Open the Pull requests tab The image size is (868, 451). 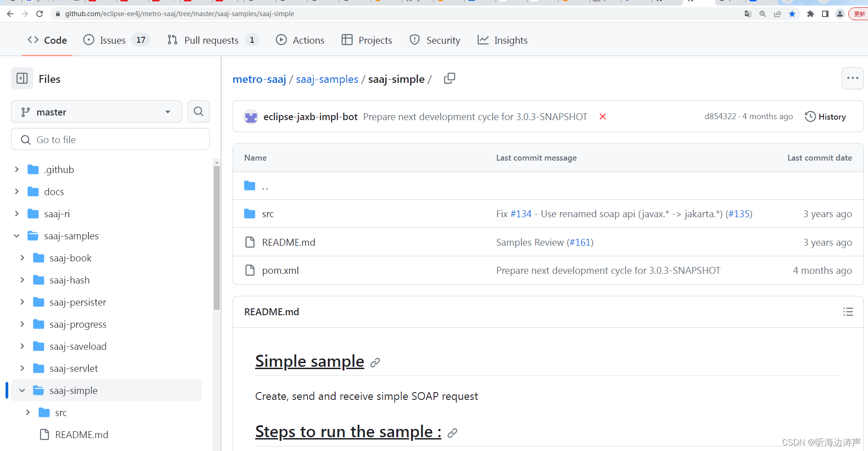pos(212,40)
